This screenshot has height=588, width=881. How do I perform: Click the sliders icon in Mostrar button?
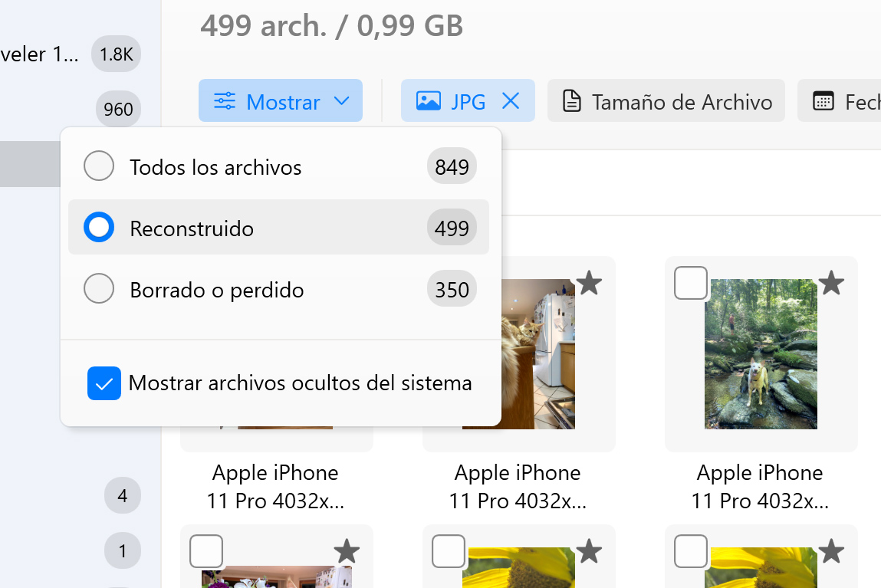tap(225, 101)
